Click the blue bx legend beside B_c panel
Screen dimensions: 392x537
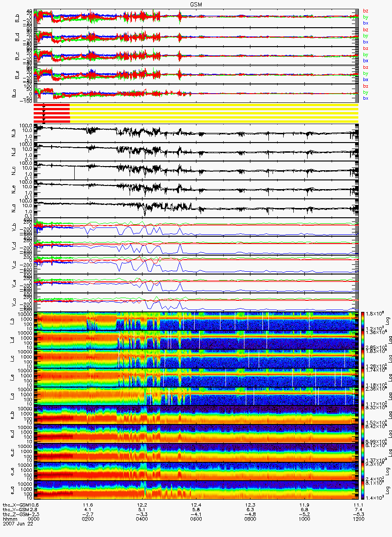[x=366, y=60]
